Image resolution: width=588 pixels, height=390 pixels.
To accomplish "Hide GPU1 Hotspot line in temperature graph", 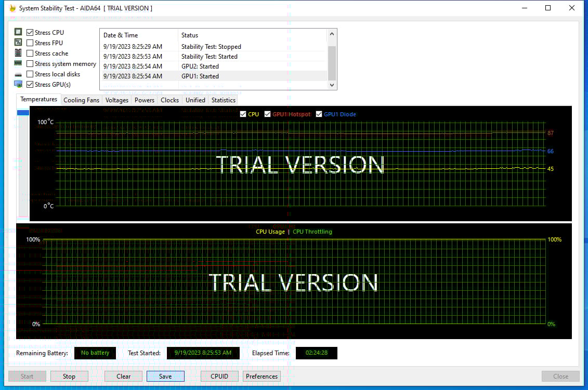I will point(268,114).
